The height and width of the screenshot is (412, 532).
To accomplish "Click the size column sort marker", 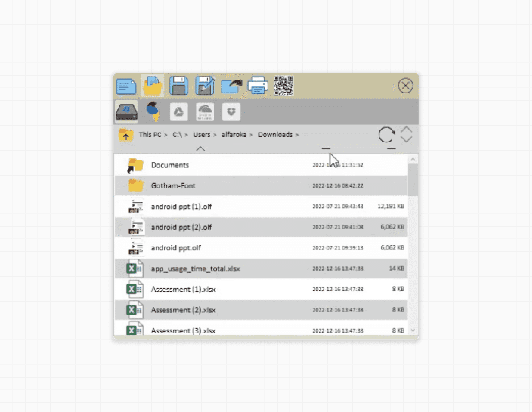I will point(391,148).
